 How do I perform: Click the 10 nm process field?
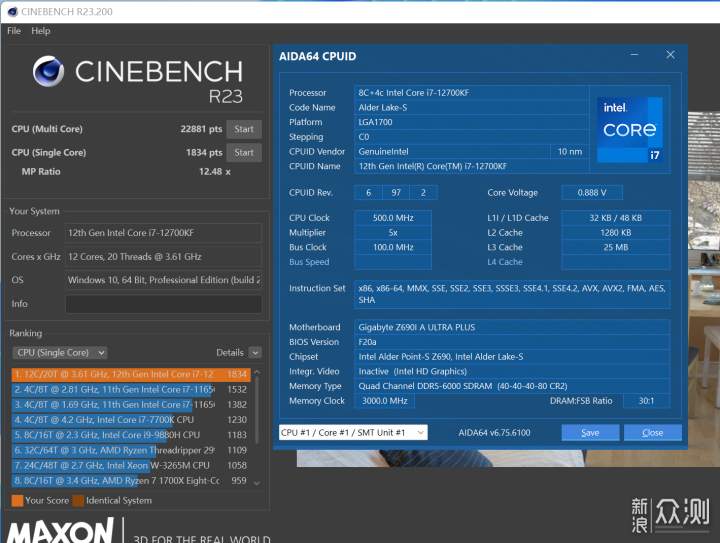(x=570, y=151)
